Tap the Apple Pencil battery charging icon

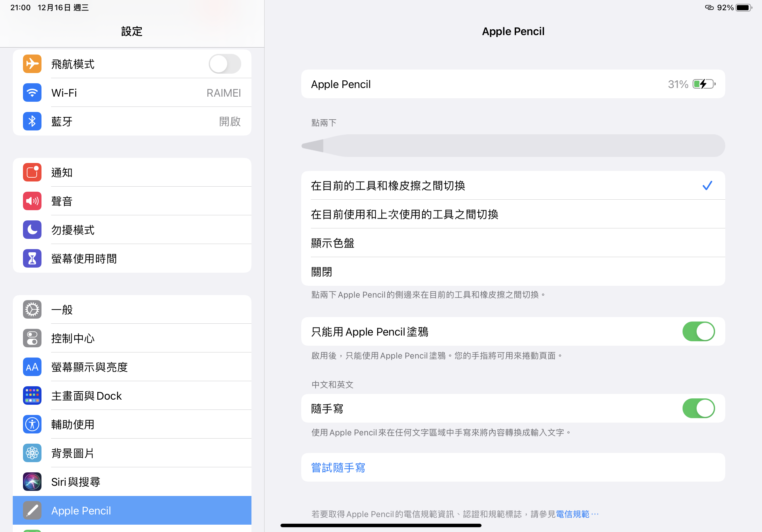pos(704,84)
